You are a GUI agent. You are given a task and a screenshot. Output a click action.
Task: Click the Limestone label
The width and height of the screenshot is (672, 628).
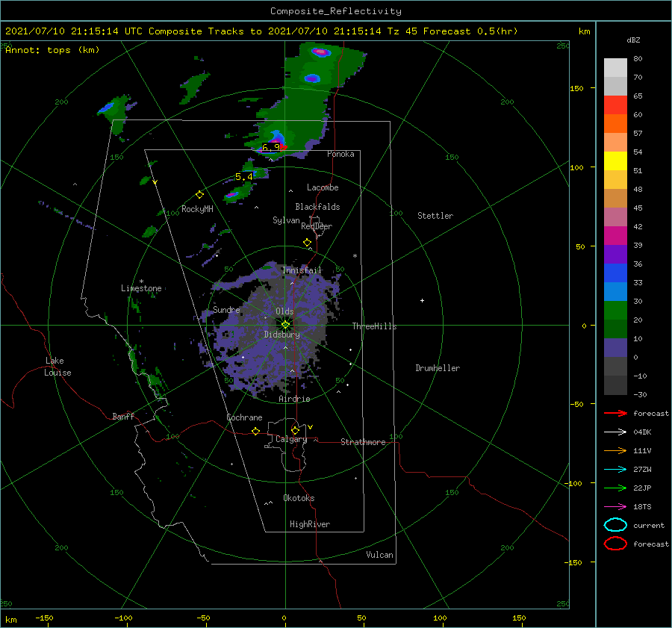pyautogui.click(x=141, y=288)
